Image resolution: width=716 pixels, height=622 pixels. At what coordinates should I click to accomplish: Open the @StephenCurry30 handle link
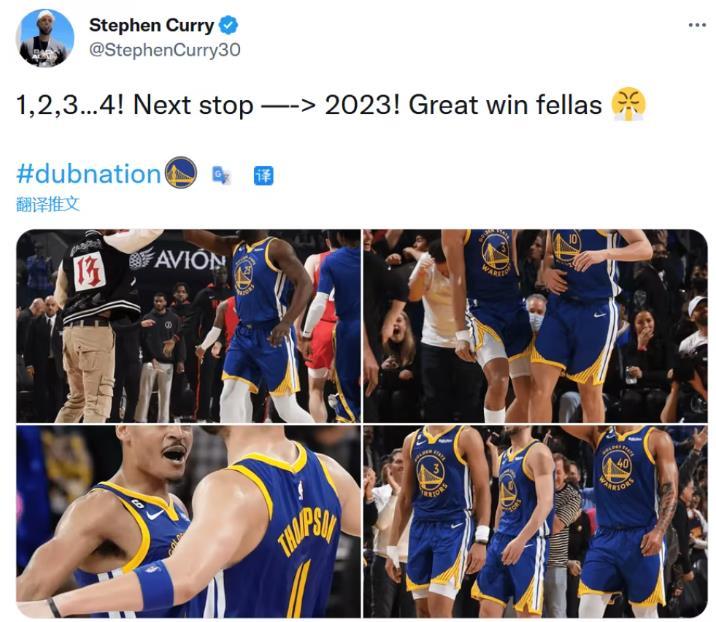pyautogui.click(x=164, y=49)
